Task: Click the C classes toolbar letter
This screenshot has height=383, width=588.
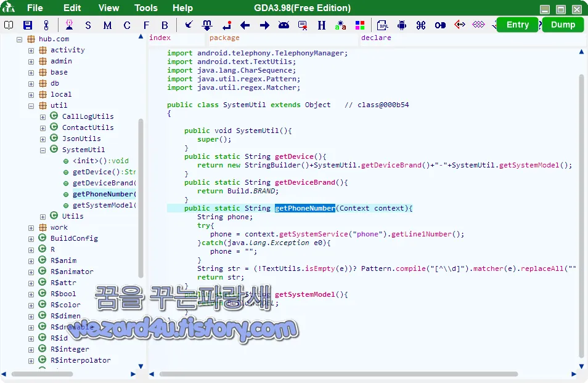Action: coord(127,25)
